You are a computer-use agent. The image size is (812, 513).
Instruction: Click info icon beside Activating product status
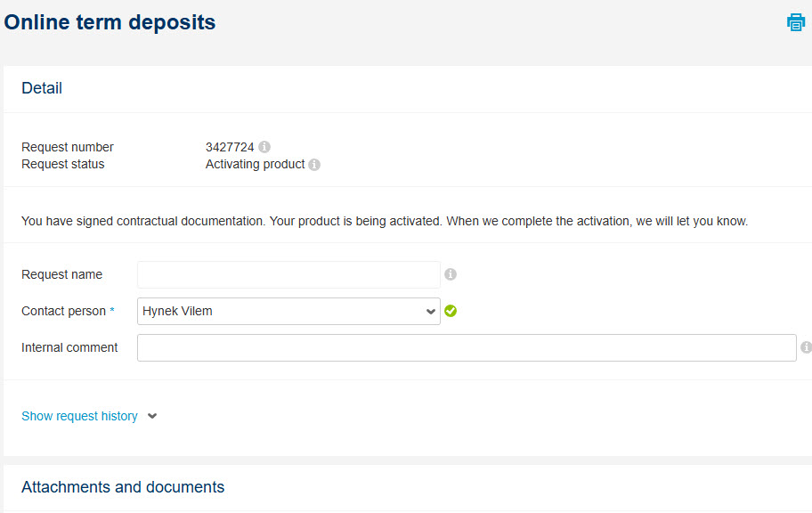coord(314,165)
